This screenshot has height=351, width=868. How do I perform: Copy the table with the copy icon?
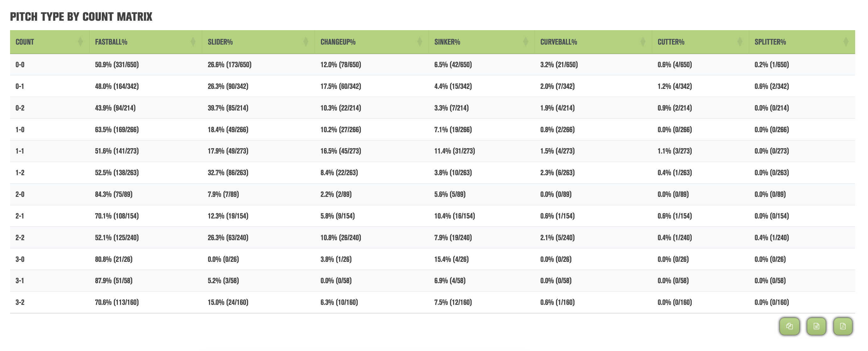[x=789, y=326]
